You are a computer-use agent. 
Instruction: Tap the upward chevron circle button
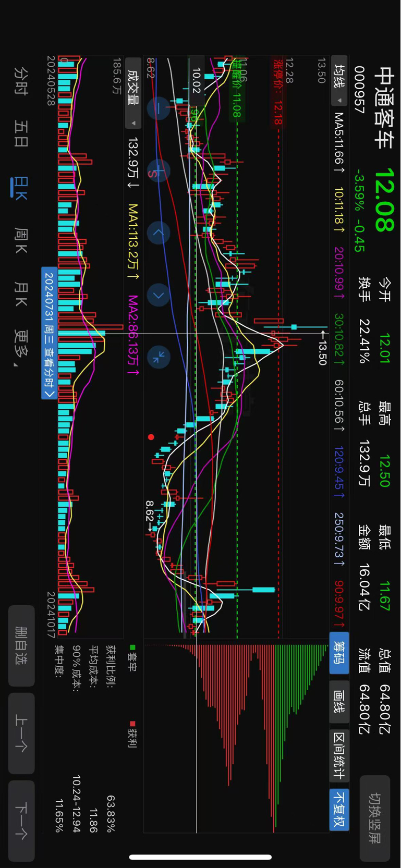[159, 233]
